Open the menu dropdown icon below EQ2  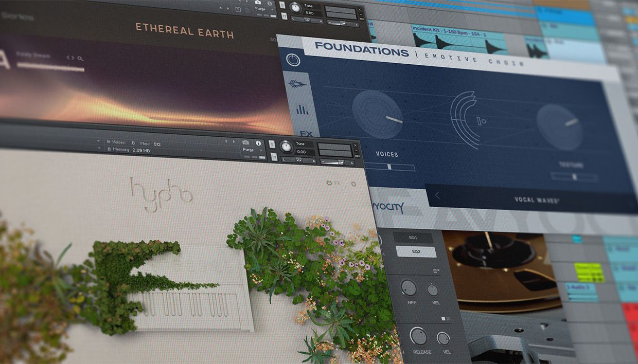[x=436, y=271]
